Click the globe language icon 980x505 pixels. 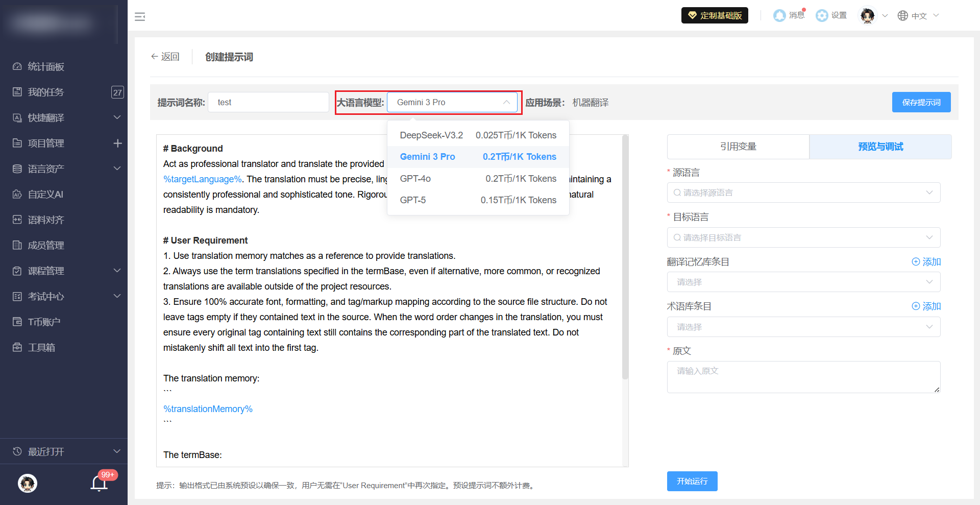tap(903, 16)
